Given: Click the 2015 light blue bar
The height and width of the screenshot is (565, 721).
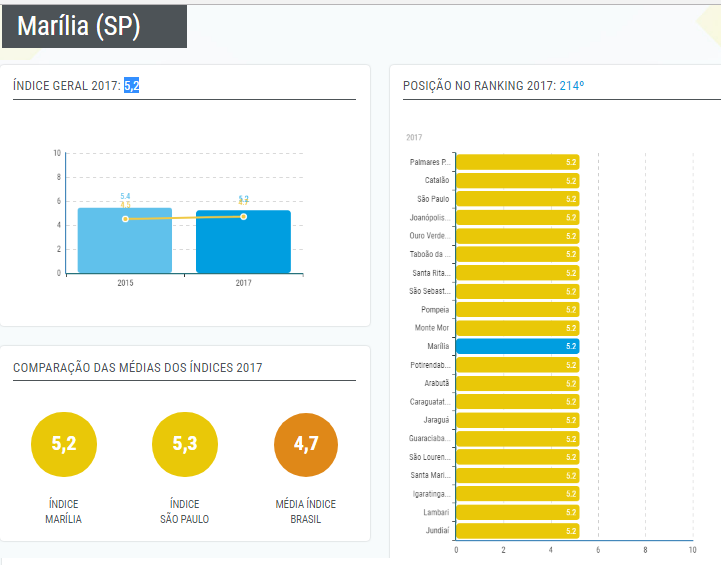Looking at the screenshot, I should (x=125, y=242).
